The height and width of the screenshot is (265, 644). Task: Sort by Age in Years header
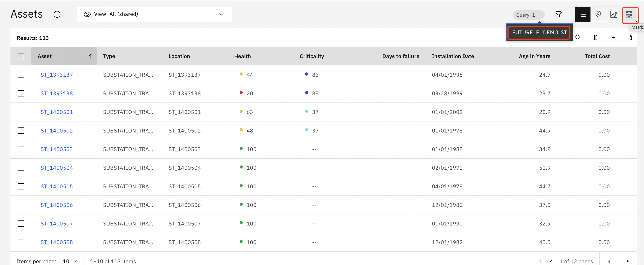534,56
